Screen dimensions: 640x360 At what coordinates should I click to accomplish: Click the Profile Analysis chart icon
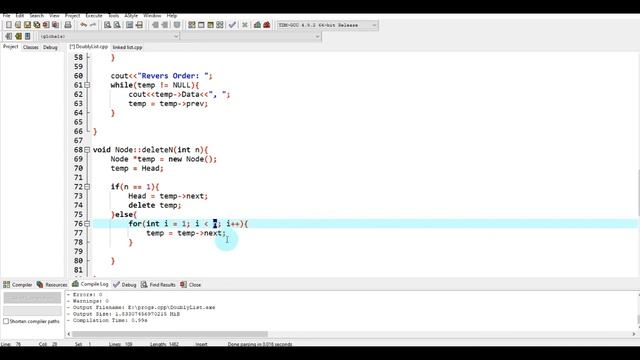click(257, 25)
